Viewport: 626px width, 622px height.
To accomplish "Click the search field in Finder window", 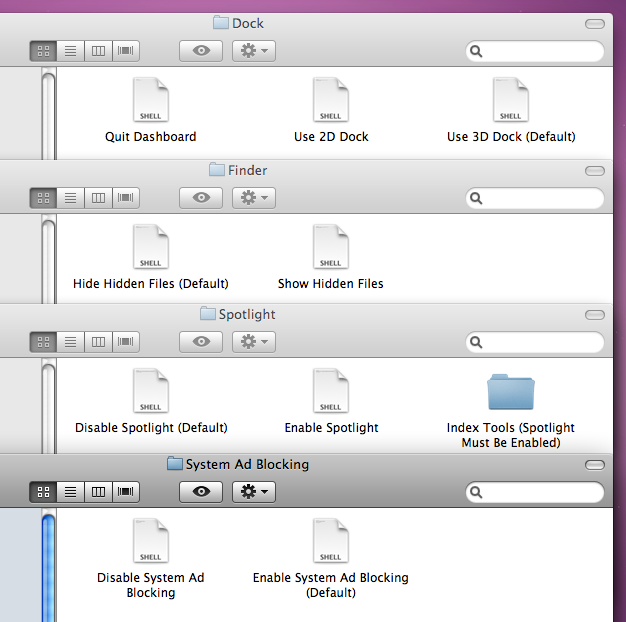I will 535,198.
